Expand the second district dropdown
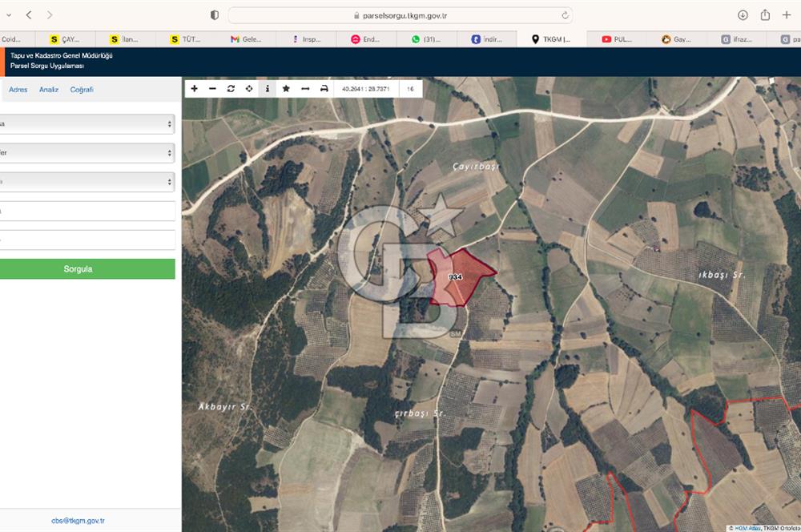Viewport: 801px width, 532px height. tap(87, 153)
